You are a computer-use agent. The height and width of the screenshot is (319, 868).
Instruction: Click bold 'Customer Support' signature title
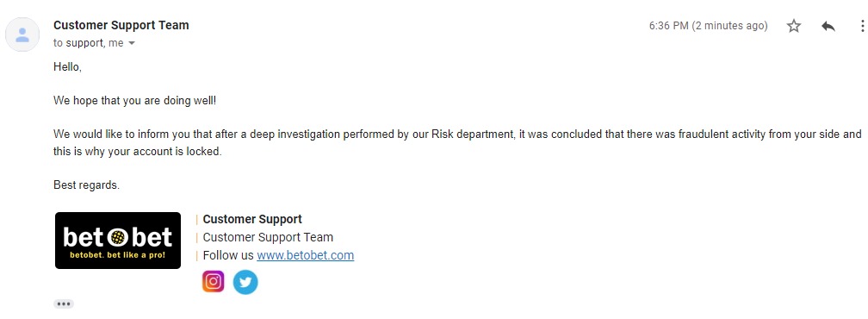coord(252,219)
